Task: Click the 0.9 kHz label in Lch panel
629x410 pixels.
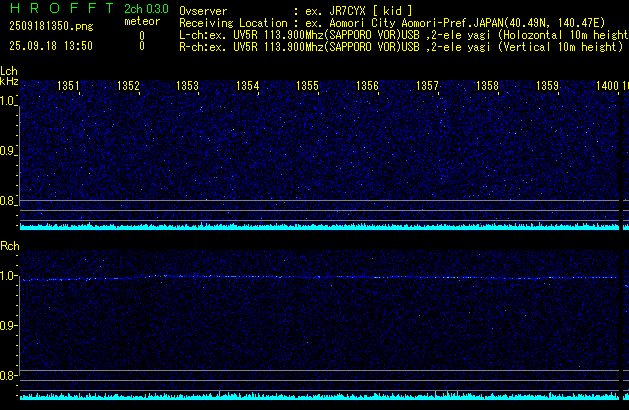Action: [x=9, y=151]
